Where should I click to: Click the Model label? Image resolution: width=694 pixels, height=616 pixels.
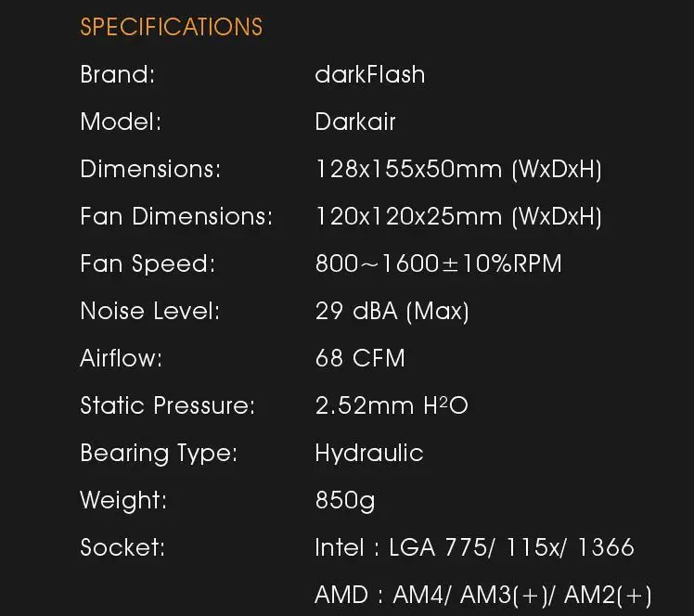[x=121, y=122]
